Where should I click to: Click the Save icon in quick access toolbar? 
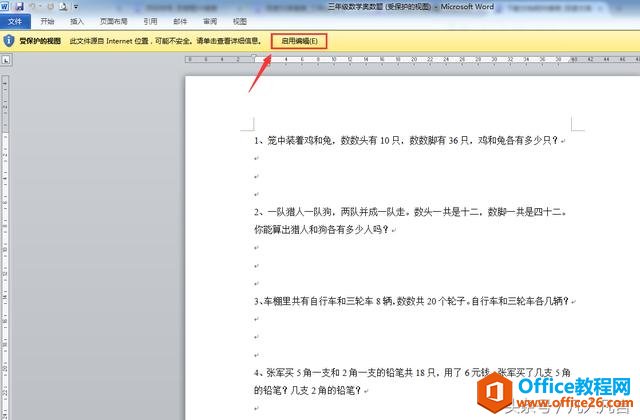[19, 6]
